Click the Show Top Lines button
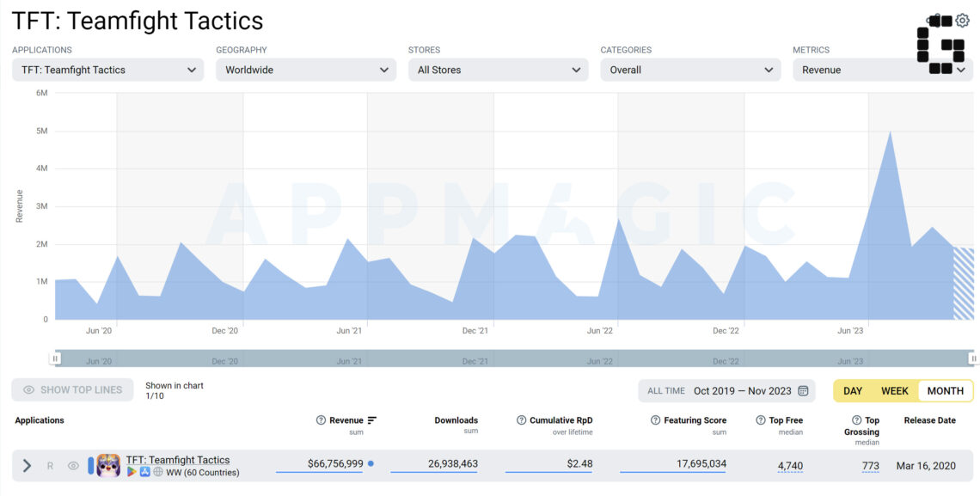Screen dimensions: 980x496 tap(72, 389)
